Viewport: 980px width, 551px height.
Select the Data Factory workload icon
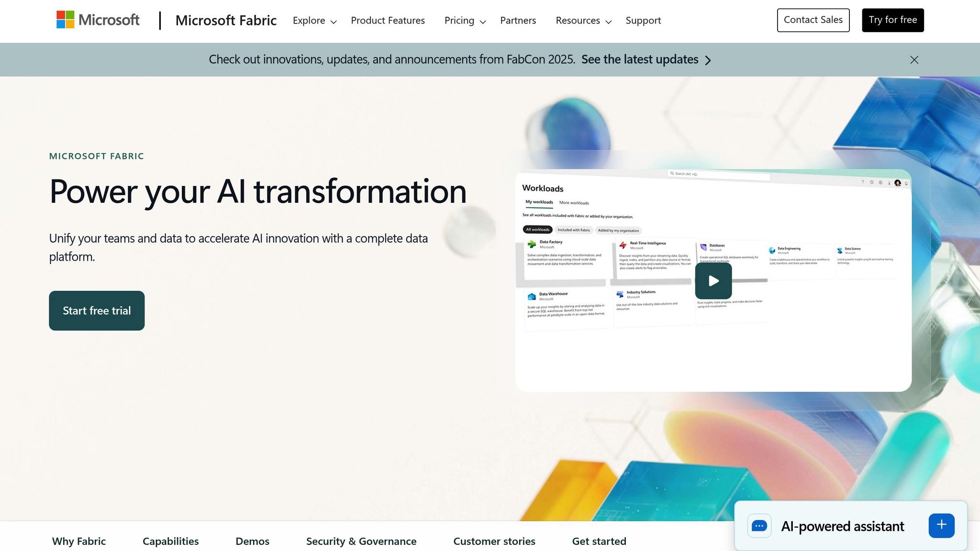(x=531, y=245)
